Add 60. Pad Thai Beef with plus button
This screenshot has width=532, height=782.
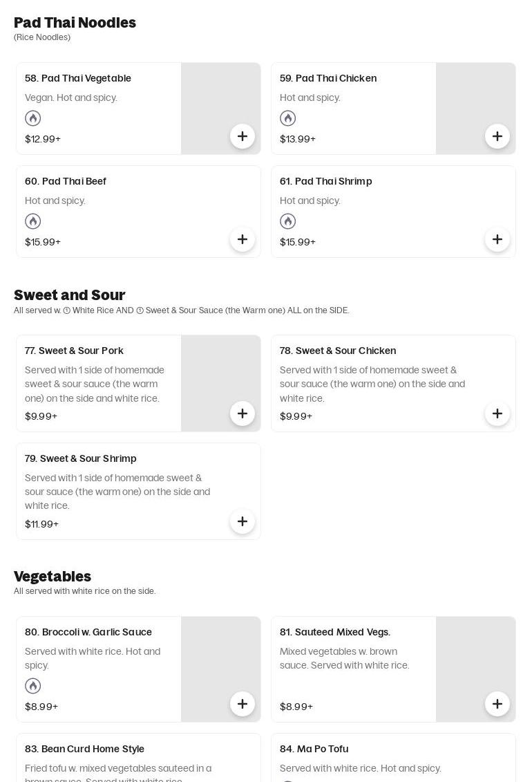243,239
